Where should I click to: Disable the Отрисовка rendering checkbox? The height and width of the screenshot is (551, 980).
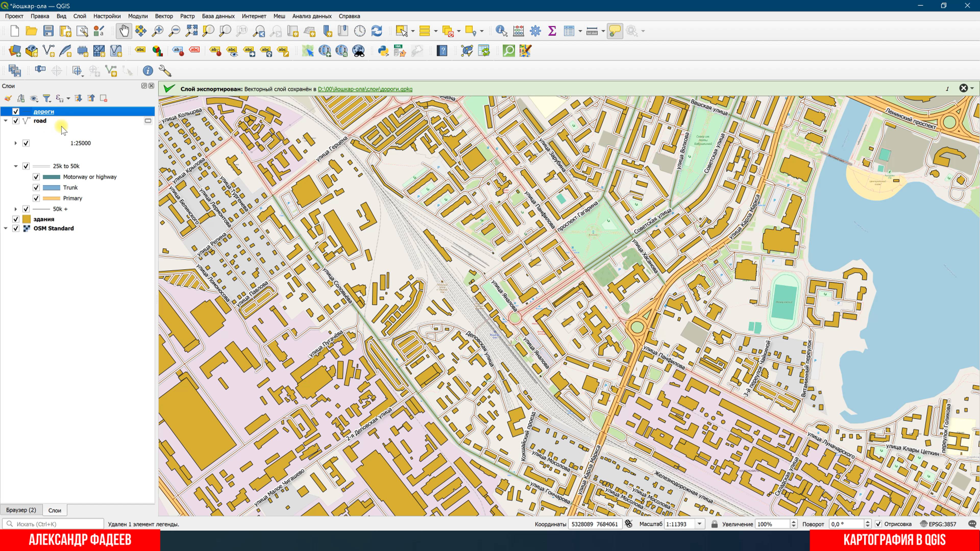pos(878,524)
